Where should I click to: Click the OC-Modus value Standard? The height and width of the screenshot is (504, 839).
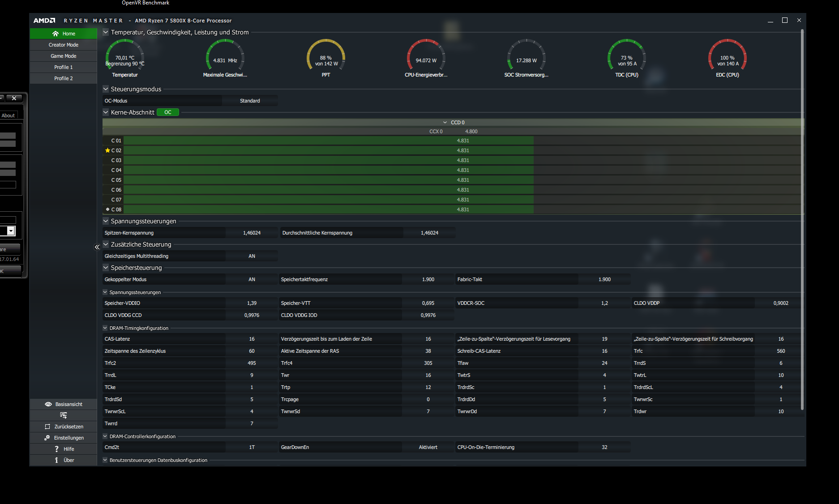pos(250,101)
